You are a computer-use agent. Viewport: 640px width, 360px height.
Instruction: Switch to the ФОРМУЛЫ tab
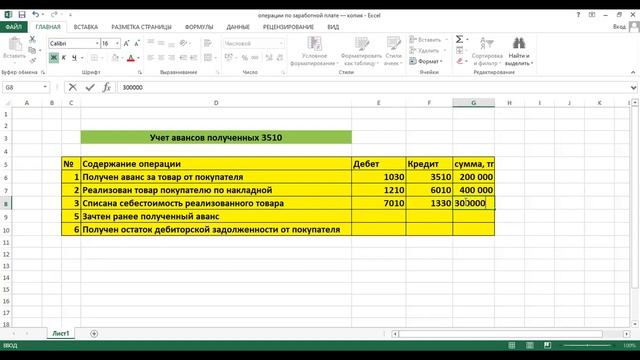pos(199,27)
